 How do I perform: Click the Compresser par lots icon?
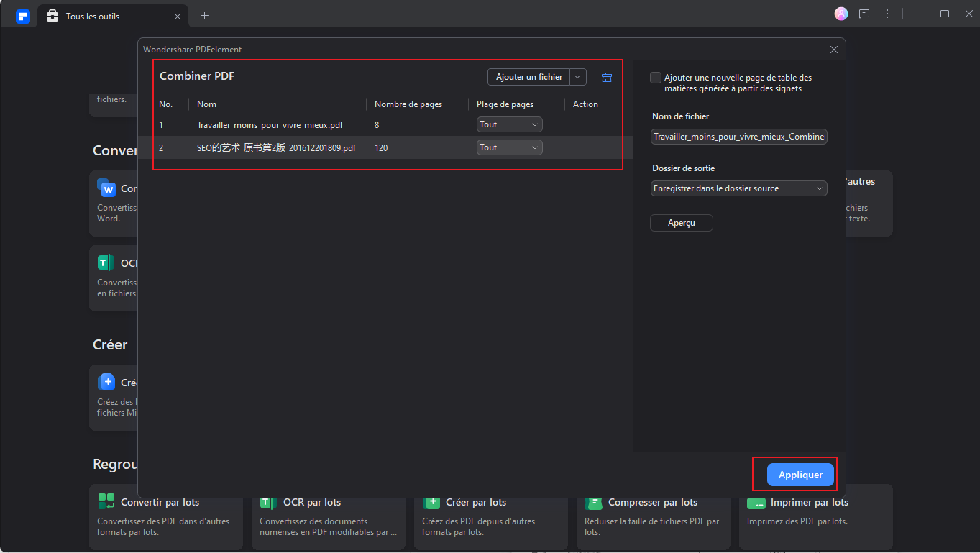tap(594, 501)
